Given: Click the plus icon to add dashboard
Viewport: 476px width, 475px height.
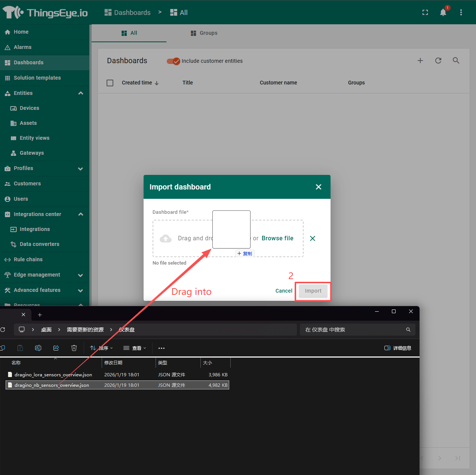Looking at the screenshot, I should coord(420,61).
